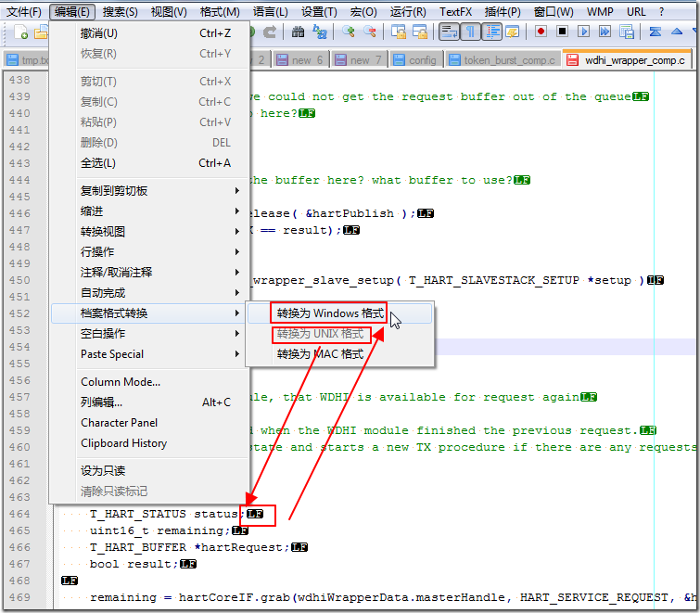Open 列编辑... column editor entry

(150, 402)
